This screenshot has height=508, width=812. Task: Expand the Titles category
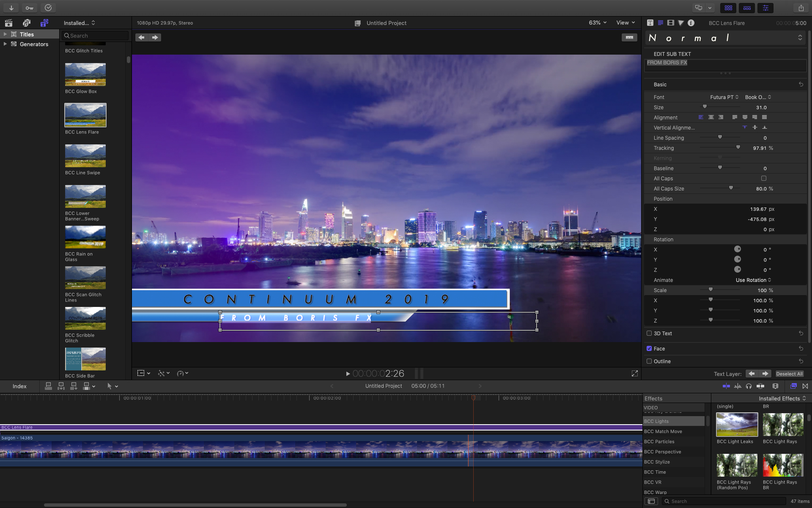tap(5, 34)
